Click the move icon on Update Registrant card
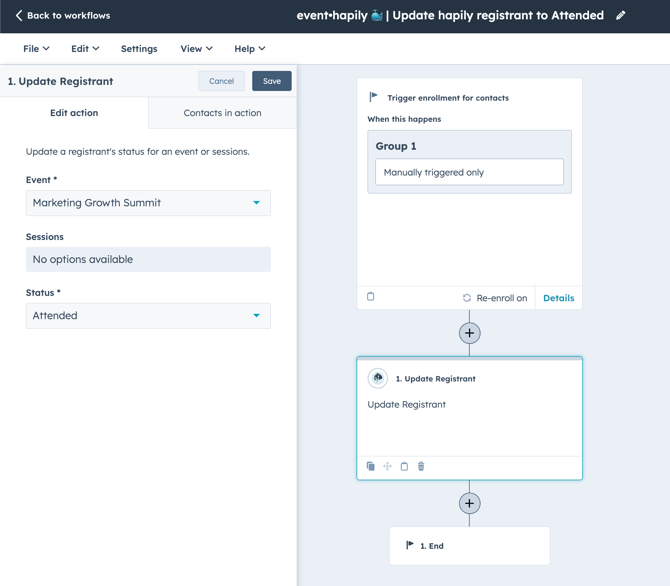 388,467
